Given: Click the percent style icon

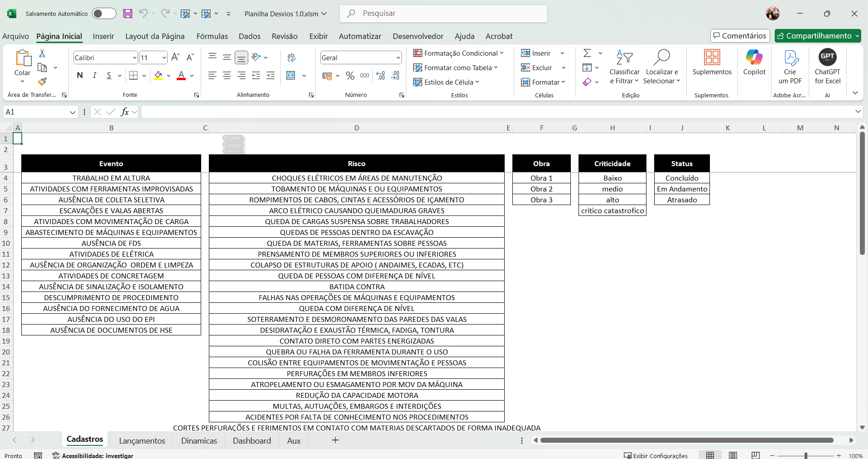Looking at the screenshot, I should click(350, 76).
